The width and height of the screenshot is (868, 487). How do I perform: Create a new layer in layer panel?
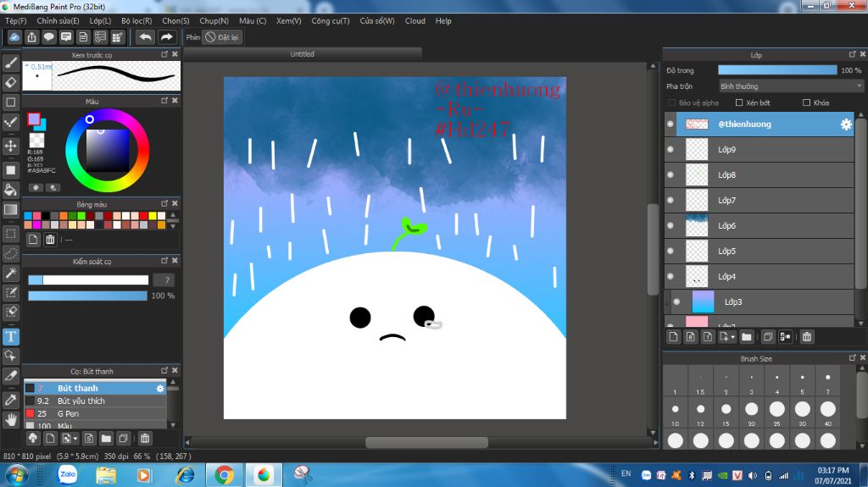pos(673,336)
